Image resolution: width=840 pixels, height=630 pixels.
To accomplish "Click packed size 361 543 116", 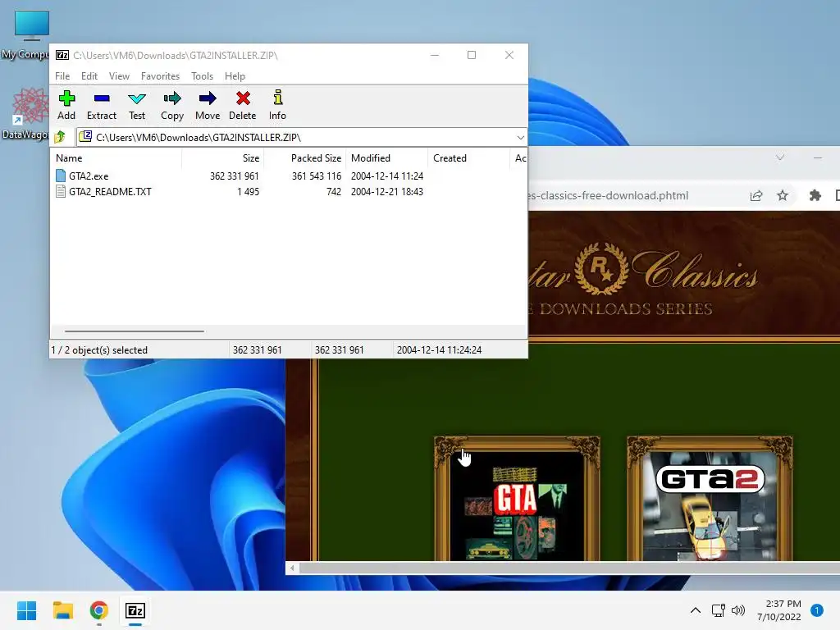I will 316,176.
